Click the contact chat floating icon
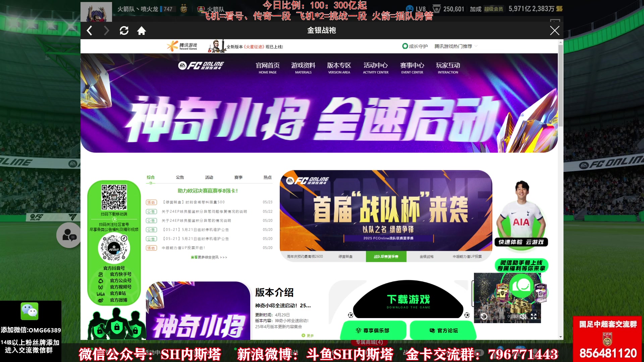The image size is (644, 362). [69, 235]
